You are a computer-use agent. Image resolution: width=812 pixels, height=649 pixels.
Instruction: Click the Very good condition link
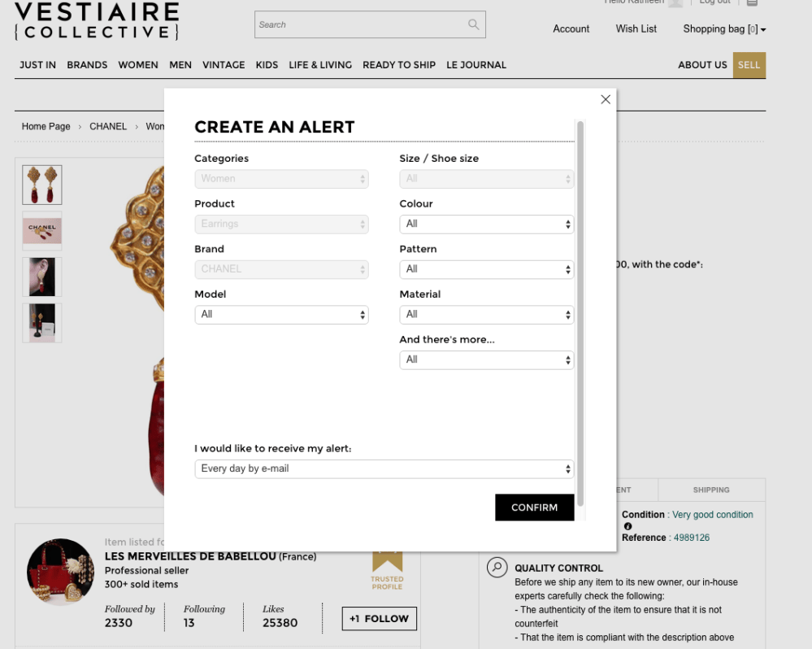713,514
